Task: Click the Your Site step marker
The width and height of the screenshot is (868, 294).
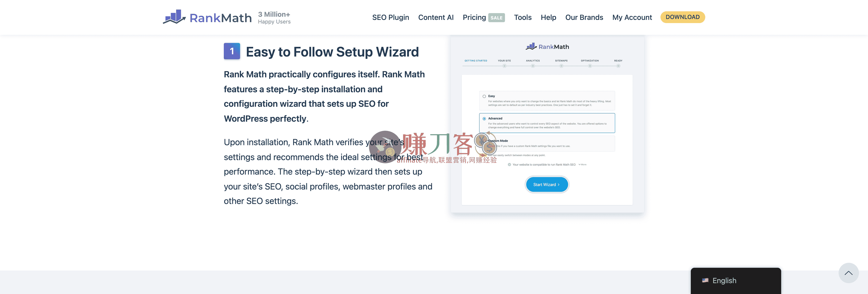Action: (504, 66)
